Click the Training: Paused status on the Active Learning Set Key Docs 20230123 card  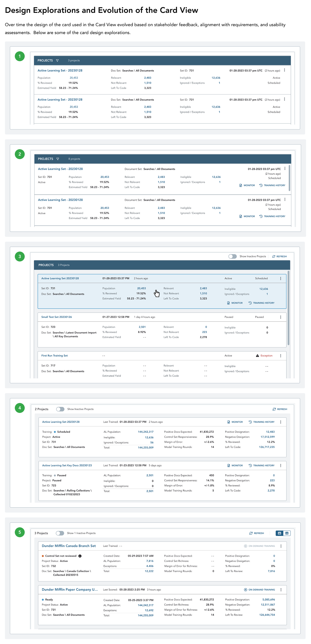point(54,475)
